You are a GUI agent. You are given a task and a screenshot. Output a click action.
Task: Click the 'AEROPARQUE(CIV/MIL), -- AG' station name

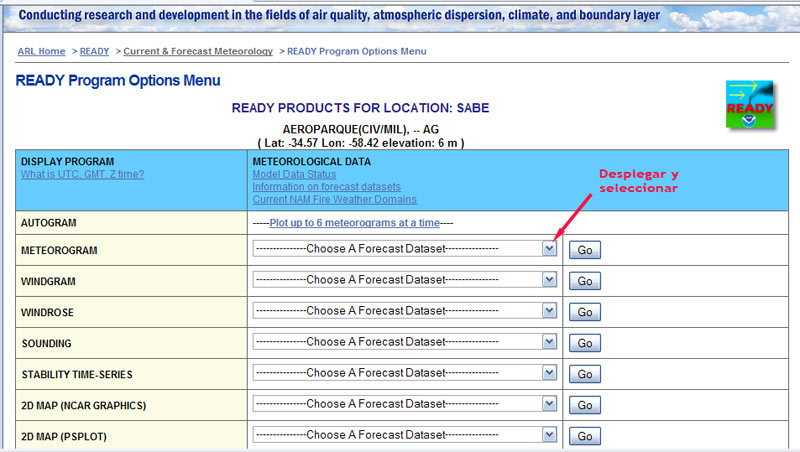361,130
